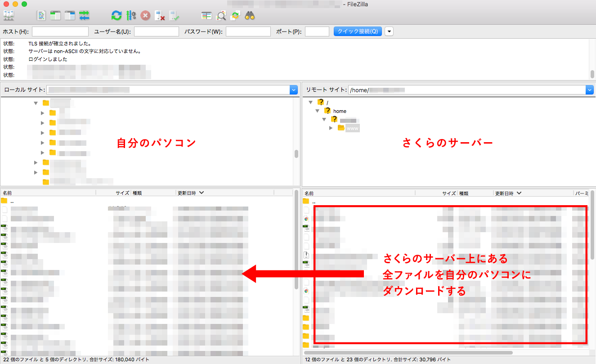
Task: Sort remote files by 名前 column
Action: (358, 193)
